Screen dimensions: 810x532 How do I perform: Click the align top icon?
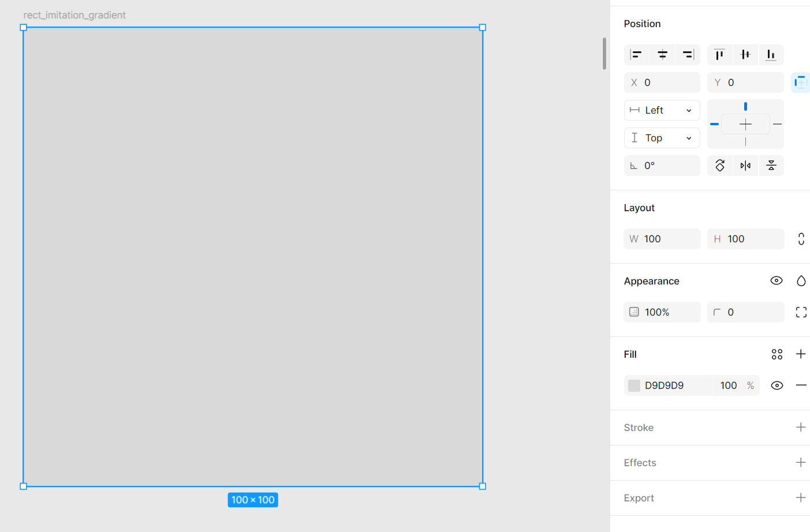(x=719, y=55)
